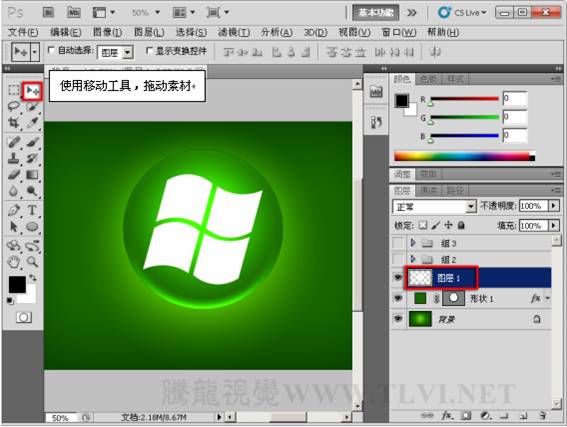Launch Mini Bridge from the top bar

pyautogui.click(x=74, y=13)
